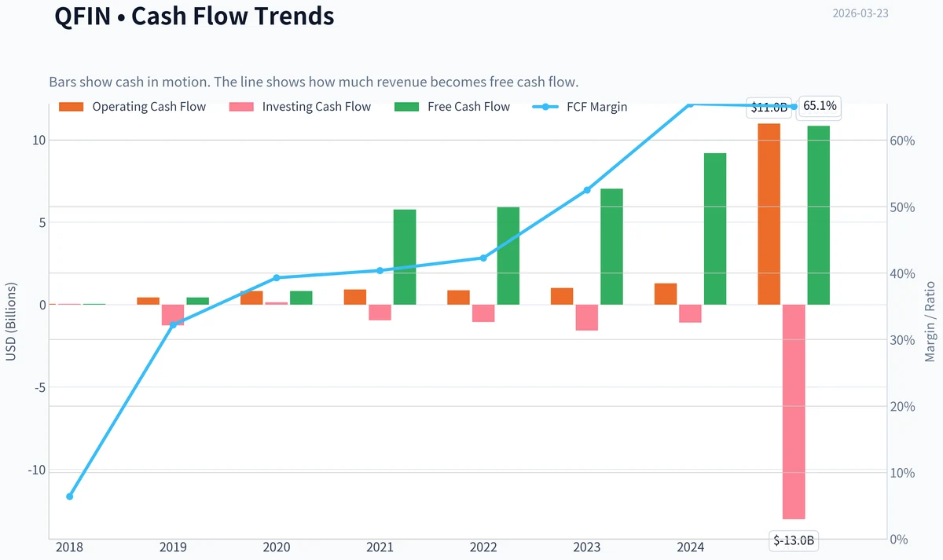Toggle the FCF Margin legend entry
The image size is (943, 560).
coord(580,107)
